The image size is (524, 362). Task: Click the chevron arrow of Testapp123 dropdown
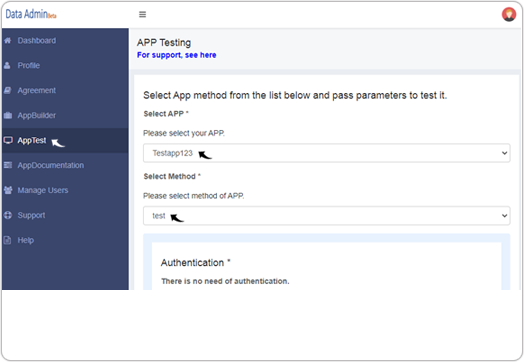point(504,153)
